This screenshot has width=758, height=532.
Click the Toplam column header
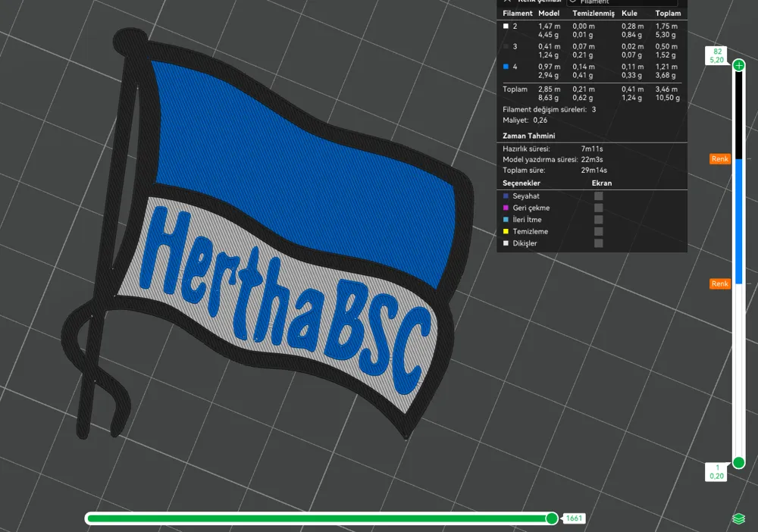(668, 13)
